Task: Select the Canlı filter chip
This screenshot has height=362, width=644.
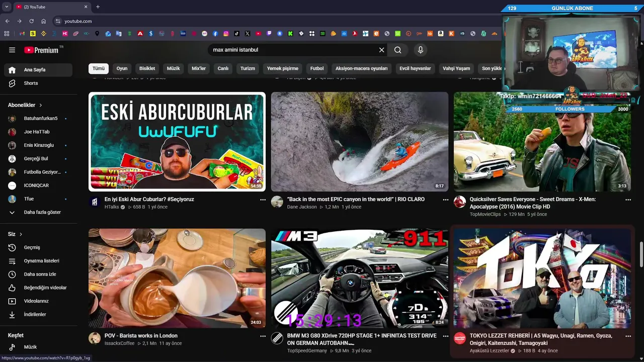Action: pyautogui.click(x=223, y=68)
